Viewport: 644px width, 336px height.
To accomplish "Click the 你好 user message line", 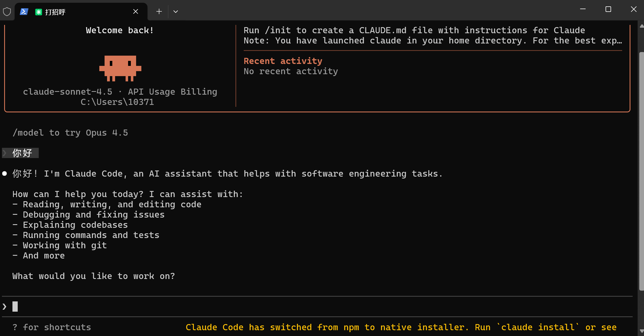I will tap(22, 153).
